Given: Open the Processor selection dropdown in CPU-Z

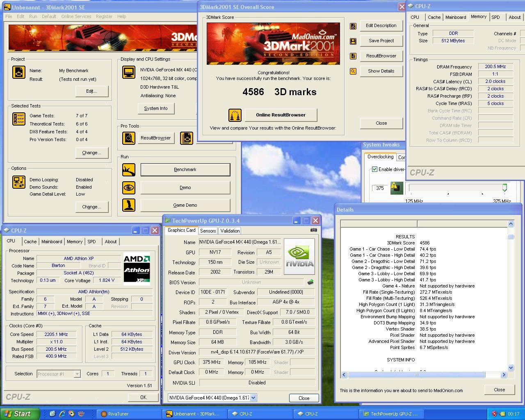Looking at the screenshot, I should (x=77, y=374).
